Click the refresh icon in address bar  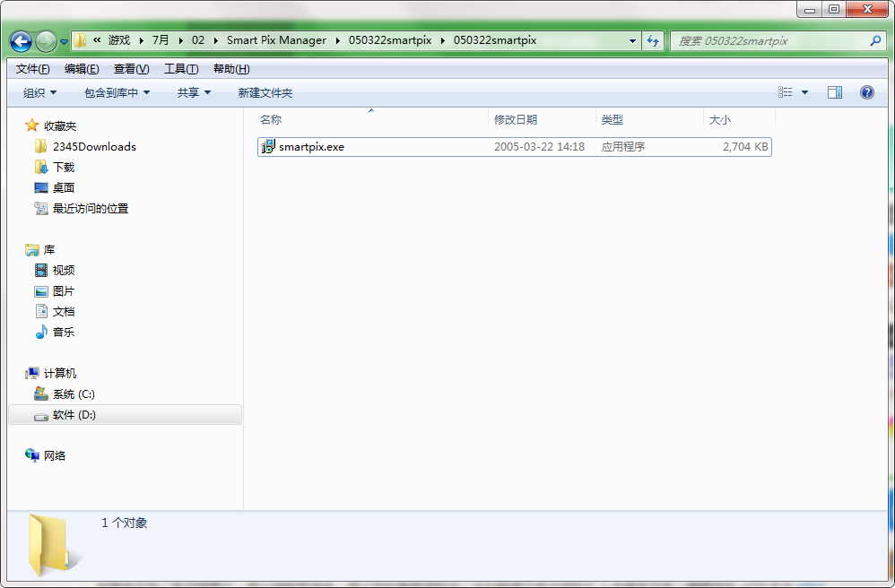point(655,41)
